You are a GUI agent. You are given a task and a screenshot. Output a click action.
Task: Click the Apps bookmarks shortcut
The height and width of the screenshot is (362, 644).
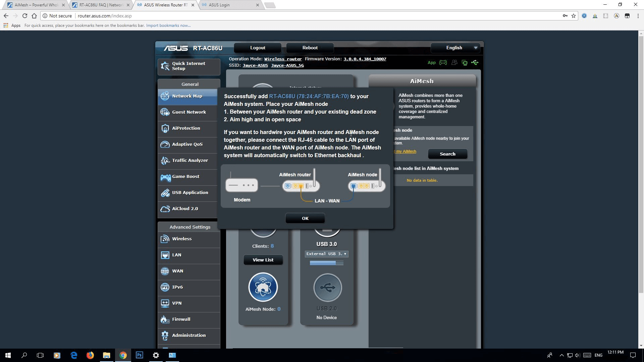coord(12,25)
